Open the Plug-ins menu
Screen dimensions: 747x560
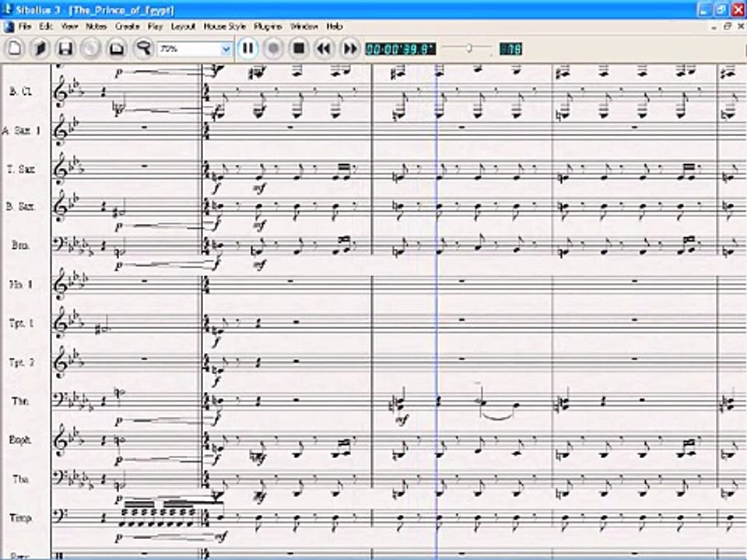268,26
